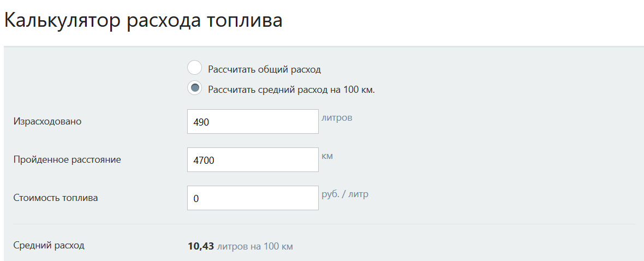Viewport: 644px width, 261px height.
Task: Click the 'Израсходовано' field label
Action: pos(47,121)
